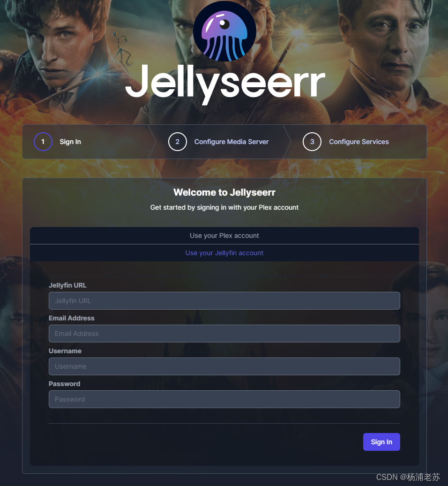Click the blue Sign In button
Screen dimensions: 448x486
pos(382,442)
